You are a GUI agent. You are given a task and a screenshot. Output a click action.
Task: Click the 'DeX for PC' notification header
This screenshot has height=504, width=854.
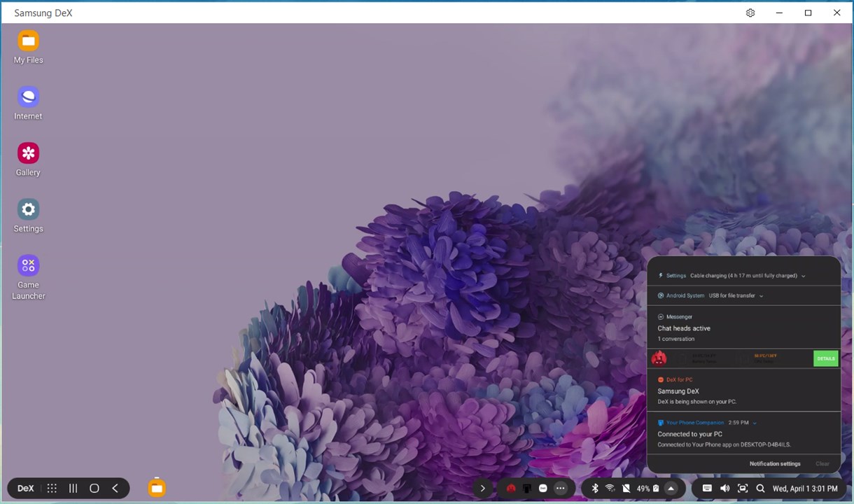pos(675,380)
